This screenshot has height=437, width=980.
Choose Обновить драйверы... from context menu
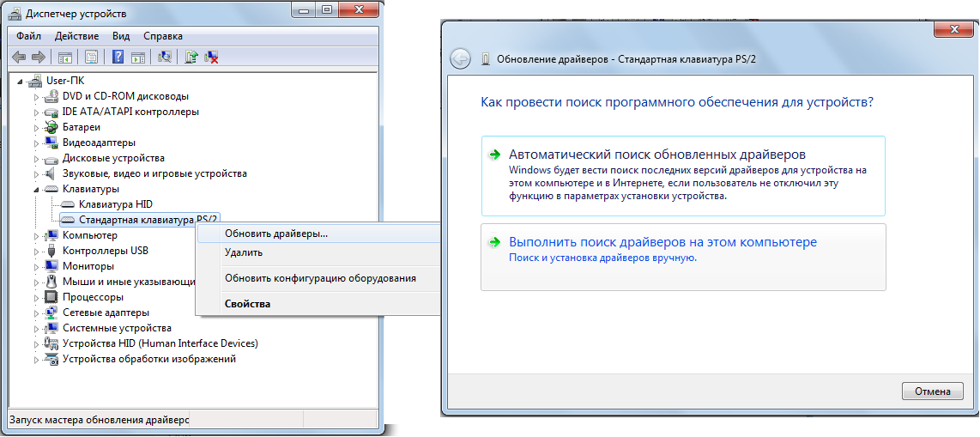coord(318,234)
